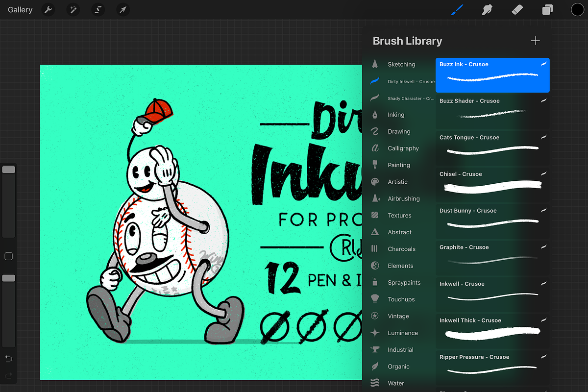
Task: Select the Graphite - Crusoe brush
Action: [492, 258]
